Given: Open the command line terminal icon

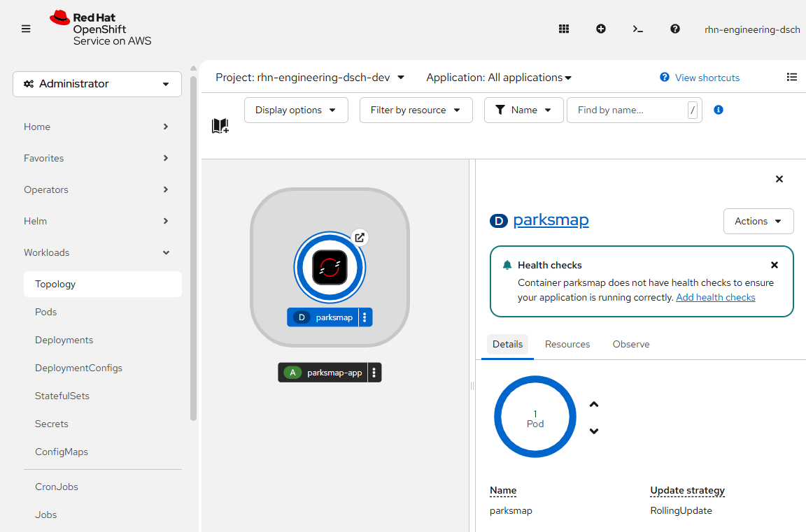Looking at the screenshot, I should coord(637,29).
